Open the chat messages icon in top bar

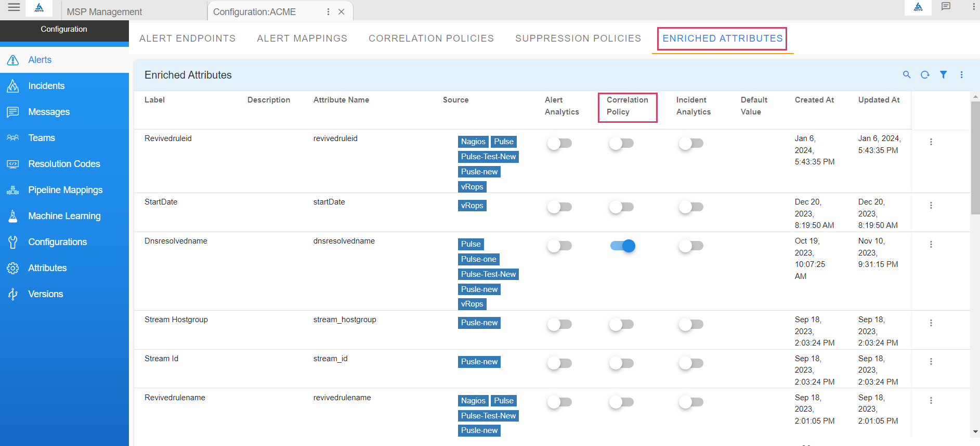(x=946, y=7)
